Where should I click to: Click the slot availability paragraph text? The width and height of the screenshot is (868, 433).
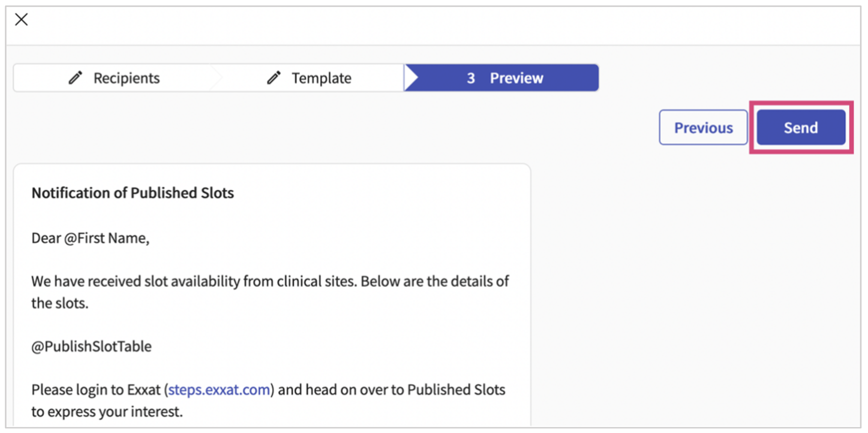coord(270,281)
